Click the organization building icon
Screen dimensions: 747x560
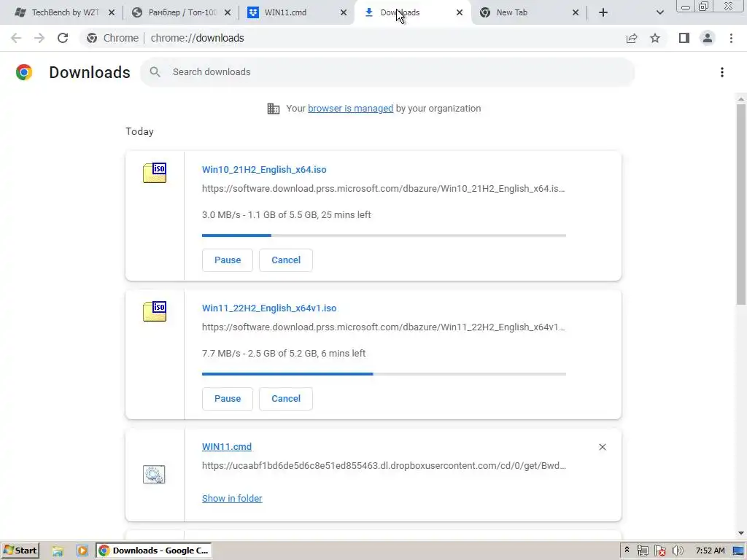[x=274, y=109]
